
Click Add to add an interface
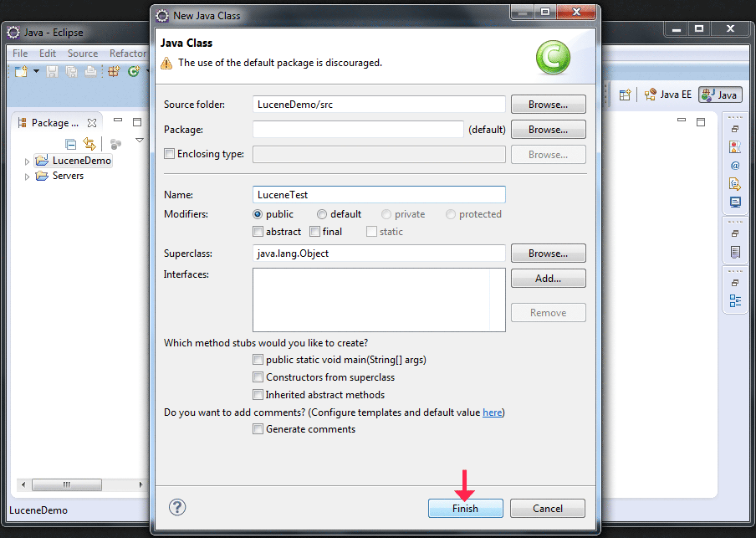click(549, 279)
